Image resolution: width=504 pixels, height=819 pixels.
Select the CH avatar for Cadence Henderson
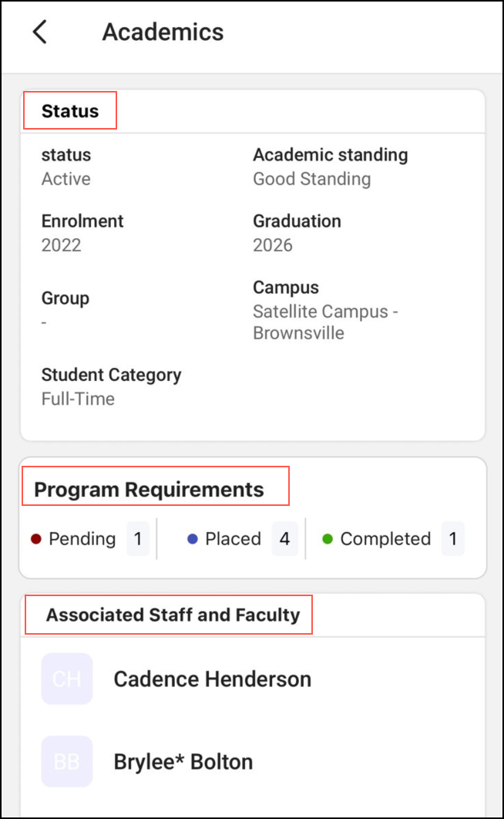pos(66,679)
